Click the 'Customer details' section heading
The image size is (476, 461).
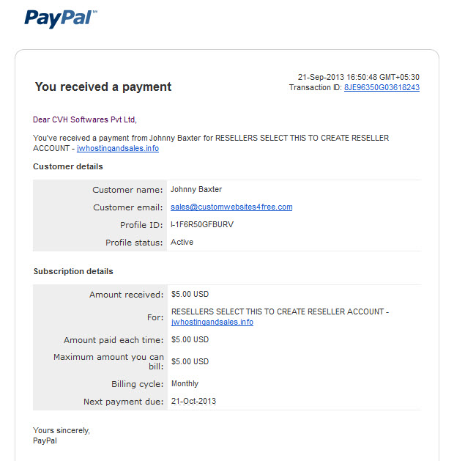(68, 166)
